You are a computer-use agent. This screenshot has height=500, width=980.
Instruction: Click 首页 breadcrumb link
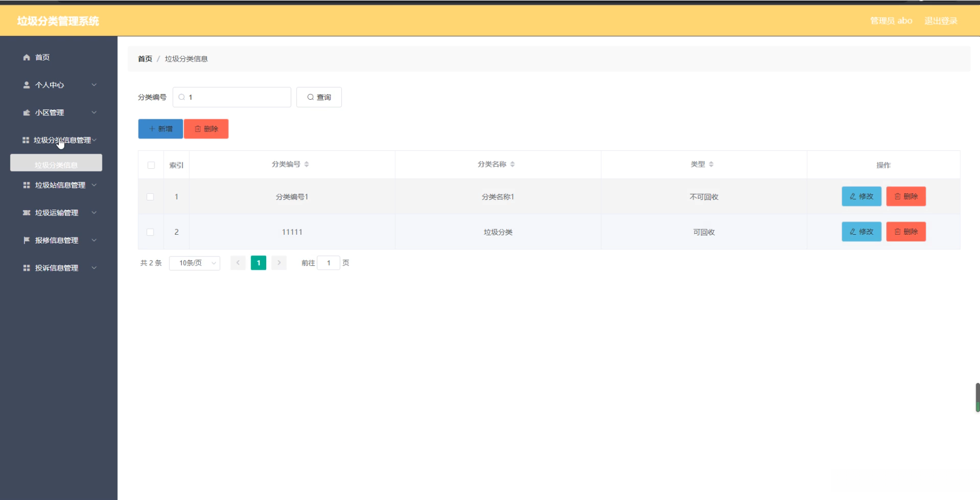coord(145,59)
